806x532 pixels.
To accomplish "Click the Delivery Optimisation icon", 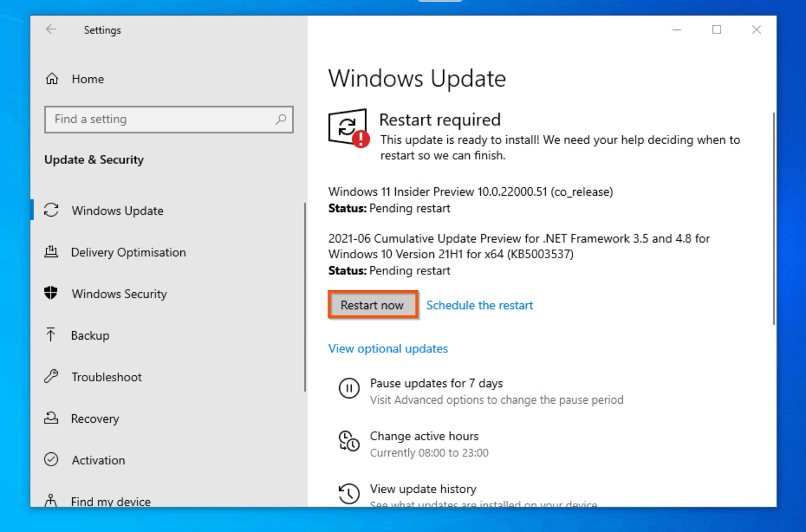I will 51,251.
